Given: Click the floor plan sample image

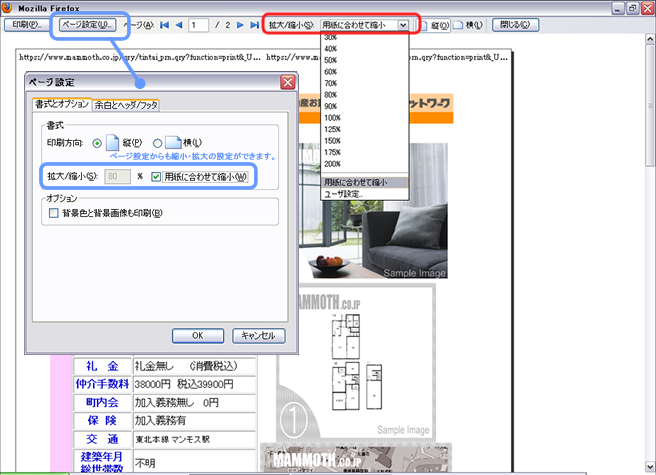Looking at the screenshot, I should pos(357,361).
